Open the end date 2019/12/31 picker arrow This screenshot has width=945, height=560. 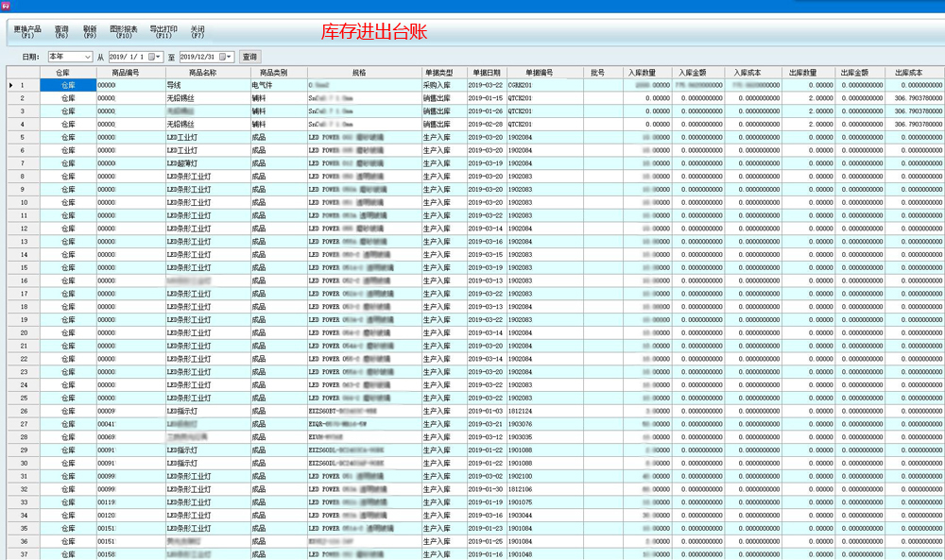coord(229,57)
